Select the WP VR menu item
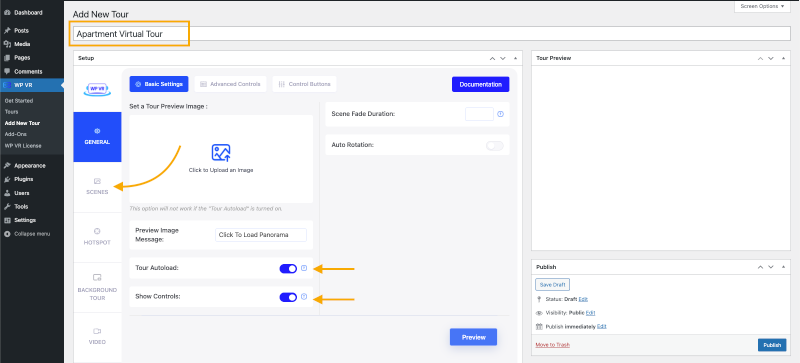800x363 pixels. [x=32, y=85]
